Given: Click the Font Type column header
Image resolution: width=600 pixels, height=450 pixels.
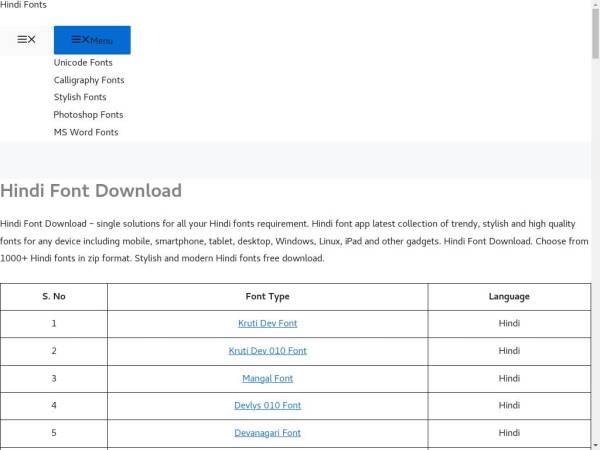Looking at the screenshot, I should click(267, 297).
